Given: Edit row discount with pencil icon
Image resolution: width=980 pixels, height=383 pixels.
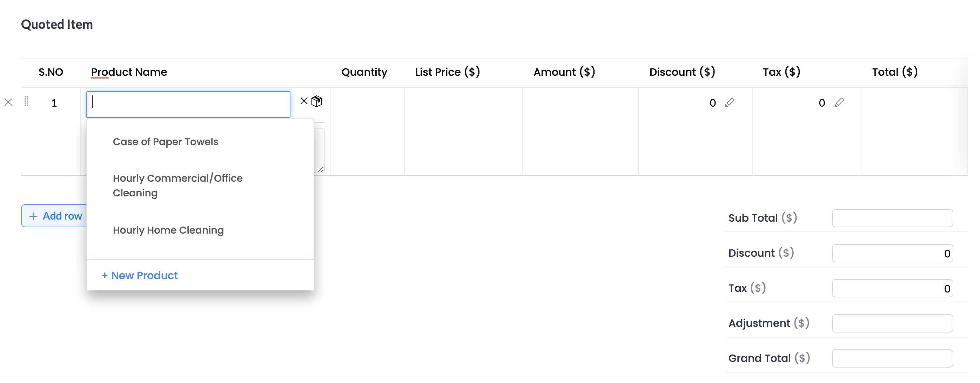Looking at the screenshot, I should [729, 102].
